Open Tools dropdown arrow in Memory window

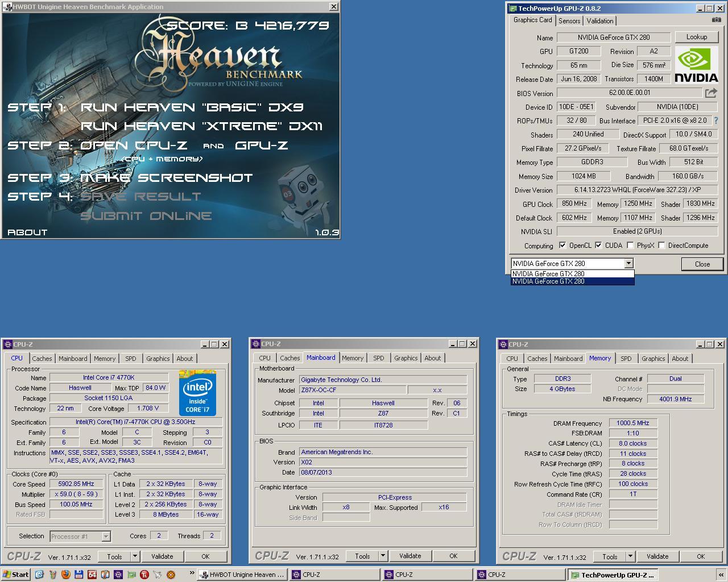[x=630, y=556]
